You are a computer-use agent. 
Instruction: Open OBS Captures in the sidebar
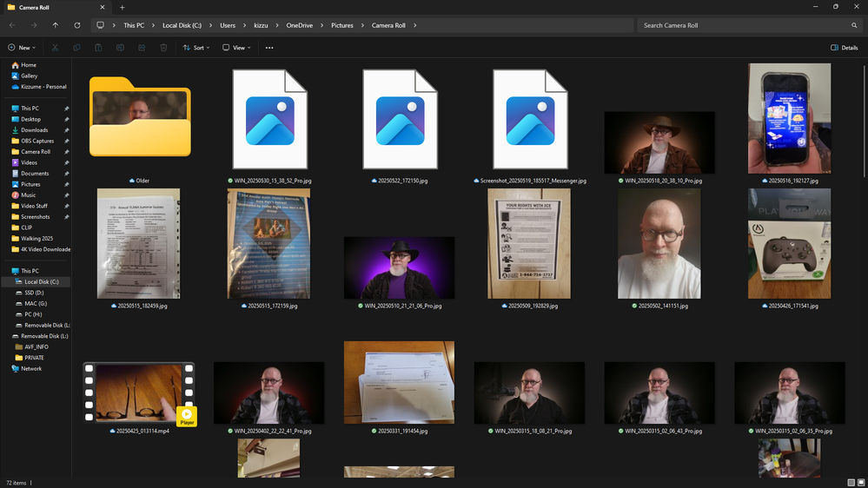pos(37,141)
